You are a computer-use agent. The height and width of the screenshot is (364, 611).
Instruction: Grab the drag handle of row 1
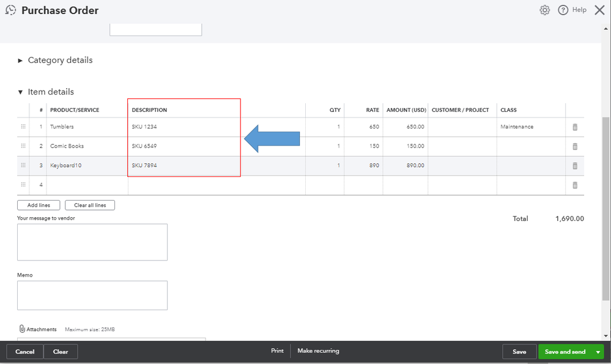pos(23,127)
